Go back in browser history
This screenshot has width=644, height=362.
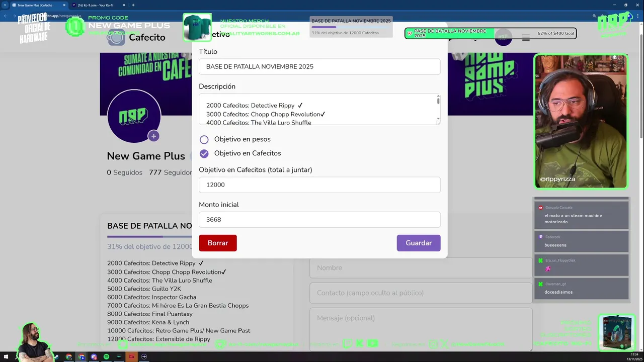click(x=5, y=16)
